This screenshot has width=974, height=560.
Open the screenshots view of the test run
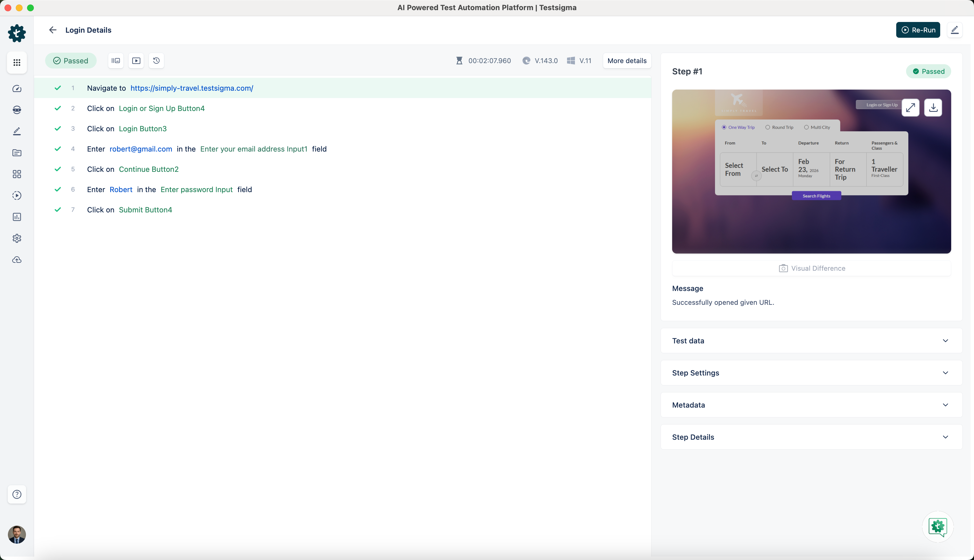115,60
